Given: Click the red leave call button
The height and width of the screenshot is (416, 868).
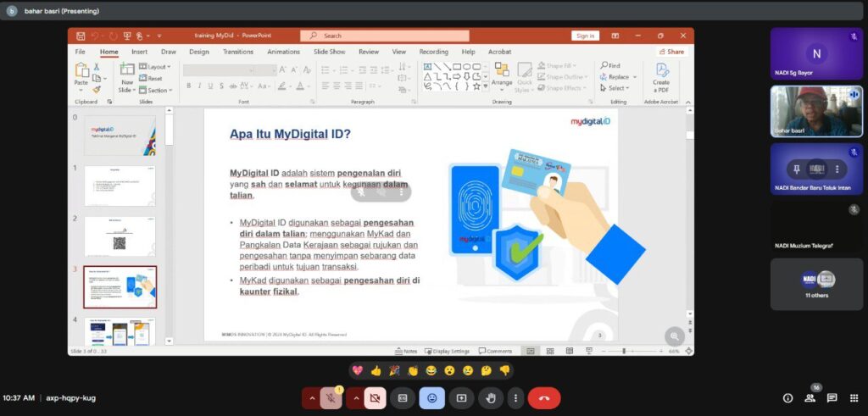Looking at the screenshot, I should 543,398.
